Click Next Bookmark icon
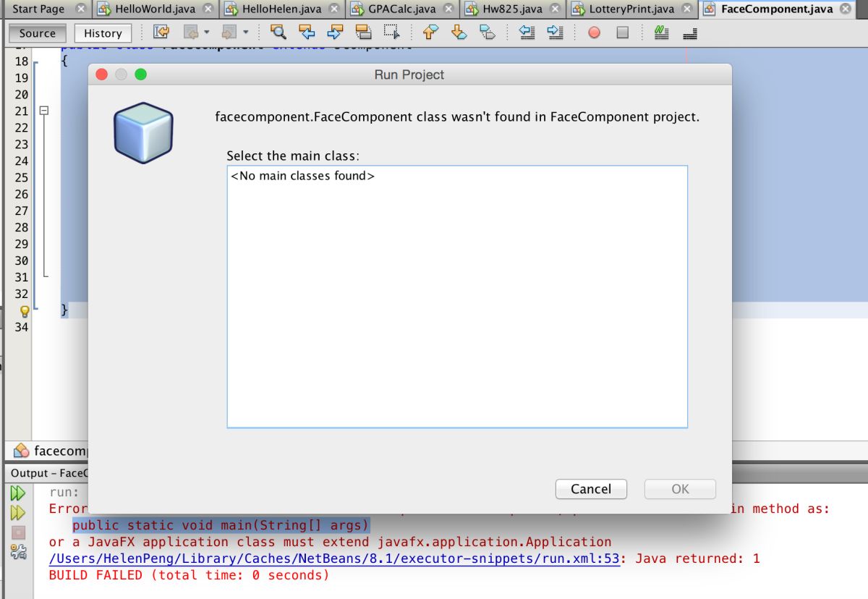The width and height of the screenshot is (868, 599). 459,33
